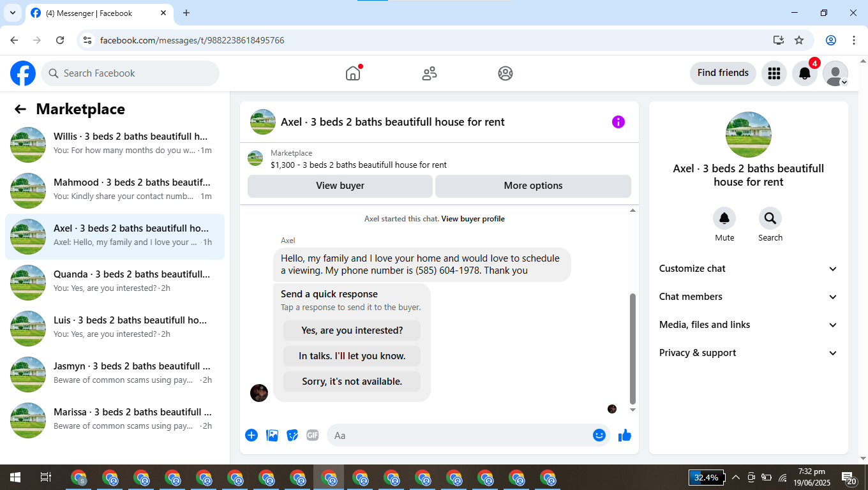Viewport: 868px width, 490px height.
Task: Open the Marissa conversation
Action: coord(115,420)
